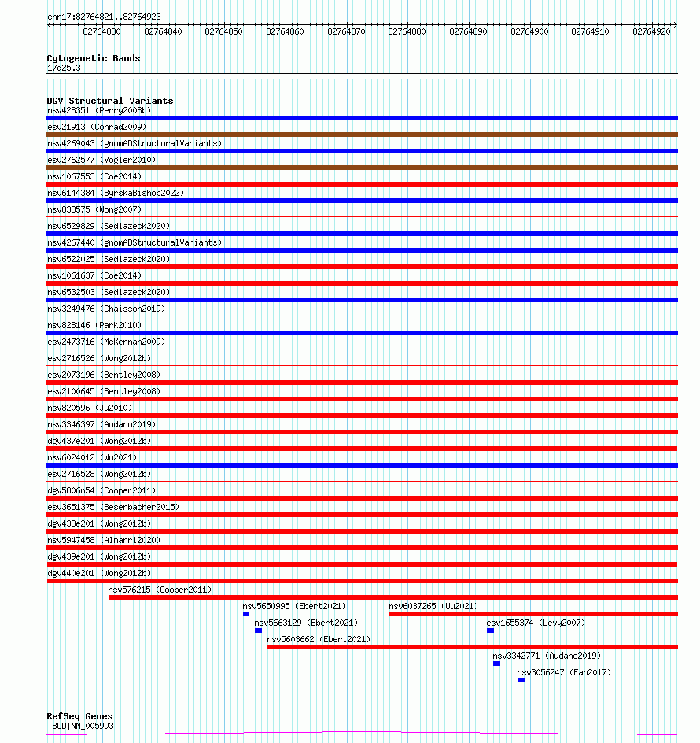This screenshot has width=700, height=743.
Task: Select dgv438e201 (Wong2012b) label
Action: pos(99,523)
